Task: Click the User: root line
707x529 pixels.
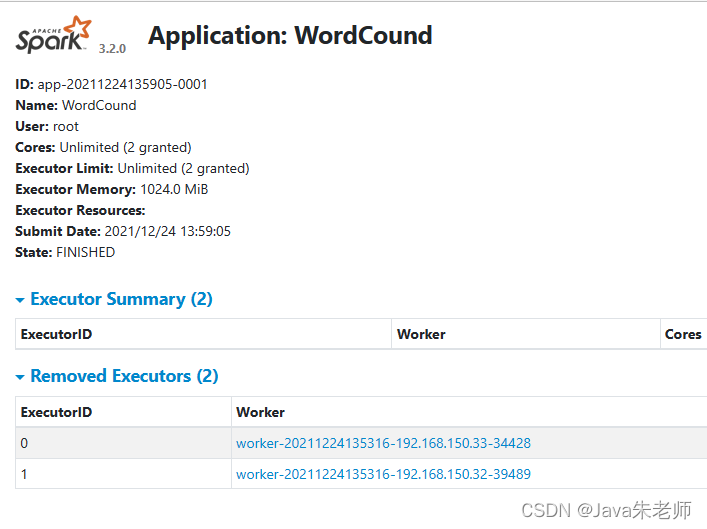Action: click(x=47, y=126)
